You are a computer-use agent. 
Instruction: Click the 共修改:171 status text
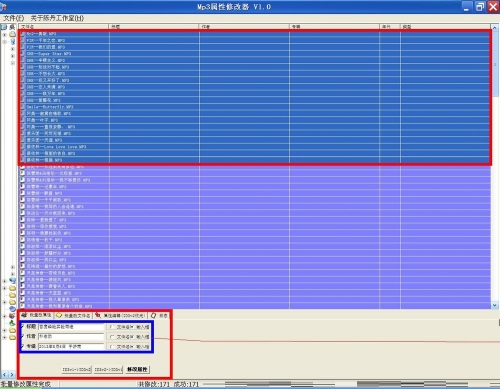(154, 384)
